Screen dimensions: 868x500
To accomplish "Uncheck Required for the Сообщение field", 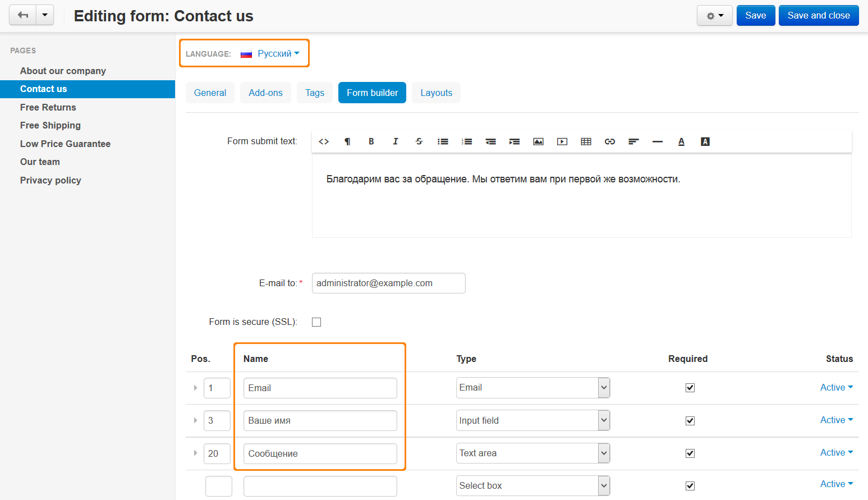I will pos(690,453).
